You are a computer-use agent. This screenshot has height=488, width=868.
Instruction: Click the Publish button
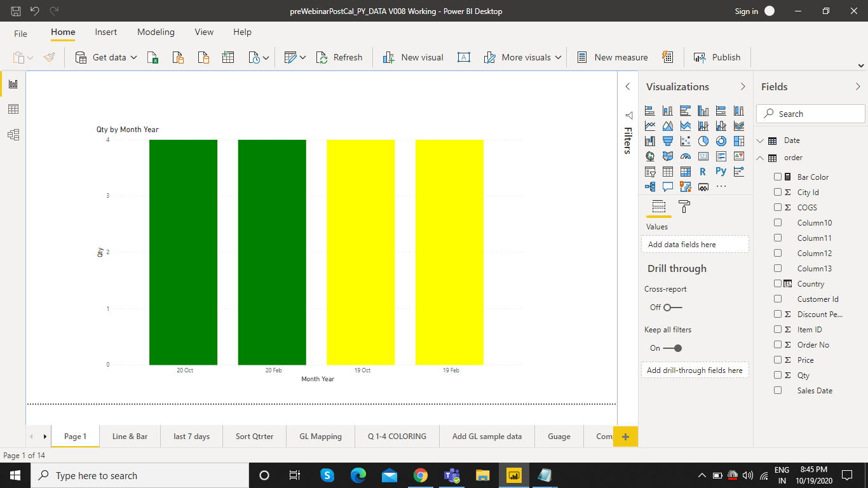(717, 57)
